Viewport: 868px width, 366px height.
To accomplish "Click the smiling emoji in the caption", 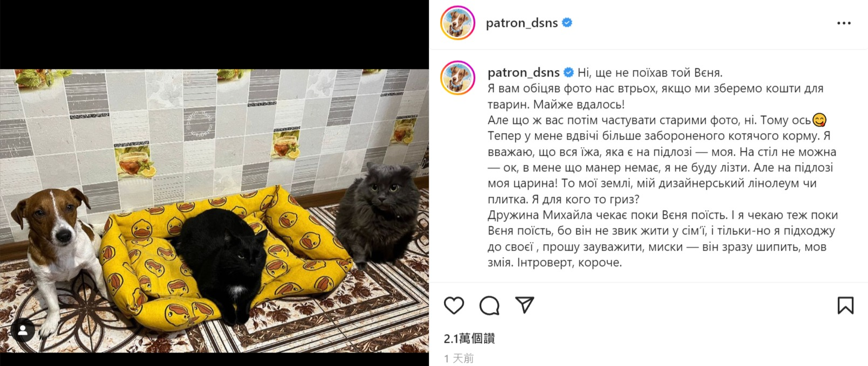I will pos(819,120).
